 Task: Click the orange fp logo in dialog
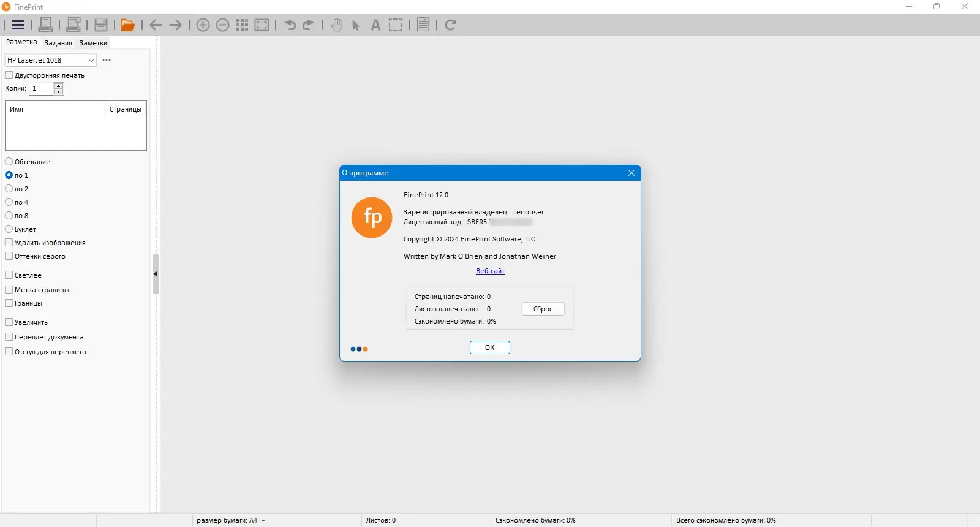[372, 218]
